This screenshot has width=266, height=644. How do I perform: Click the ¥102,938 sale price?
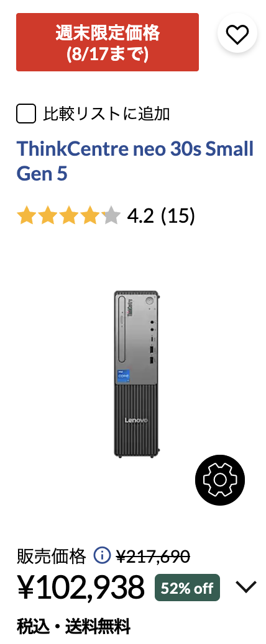tap(81, 588)
